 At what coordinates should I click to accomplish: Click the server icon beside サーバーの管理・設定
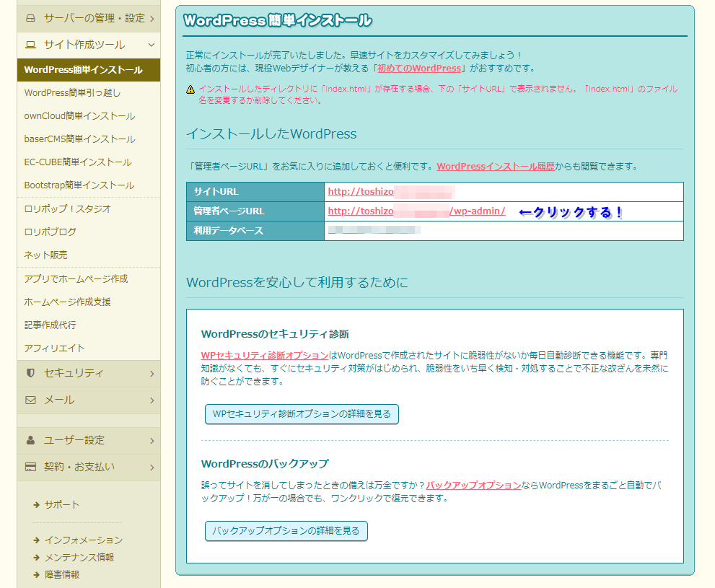30,18
